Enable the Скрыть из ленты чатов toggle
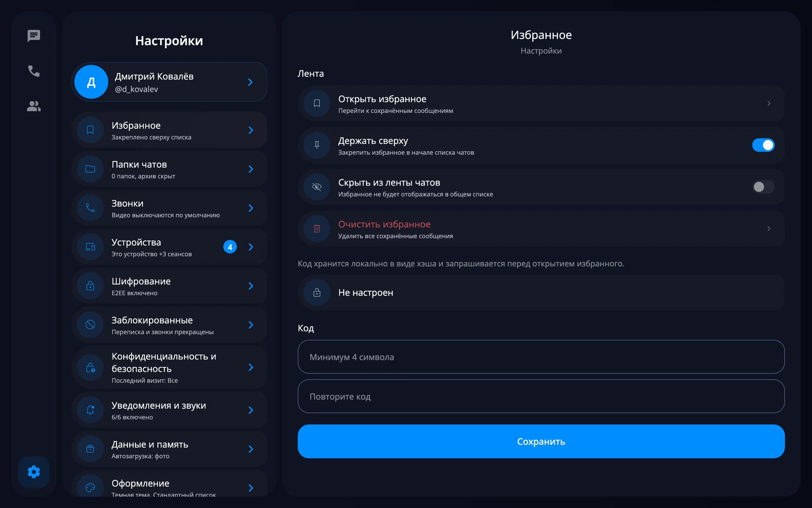Image resolution: width=812 pixels, height=508 pixels. (x=763, y=187)
